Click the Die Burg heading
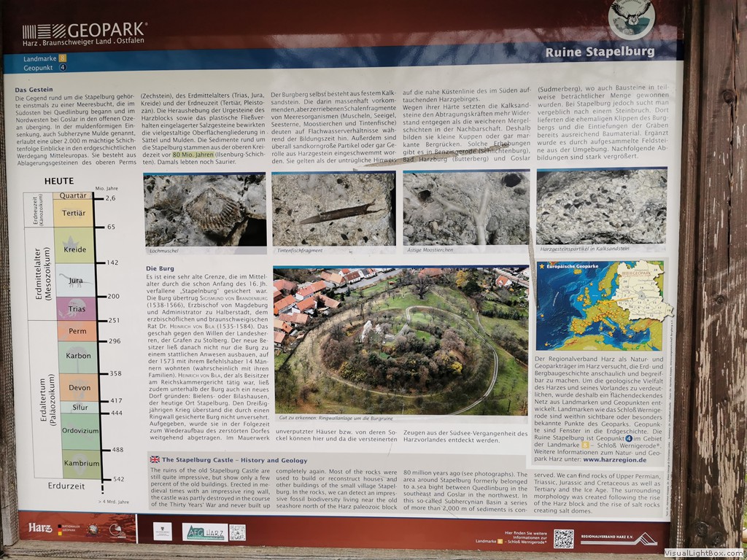Screen dimensions: 747x560 pos(160,268)
